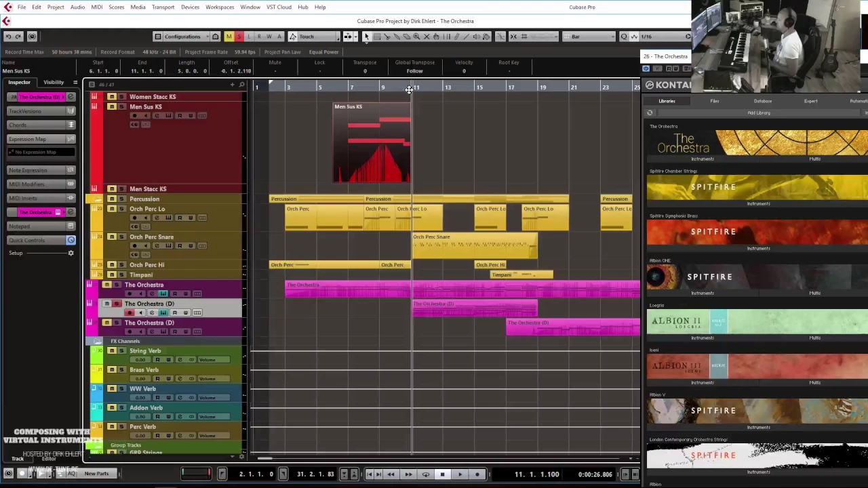The width and height of the screenshot is (868, 488).
Task: Click the New Parts button
Action: tap(96, 474)
